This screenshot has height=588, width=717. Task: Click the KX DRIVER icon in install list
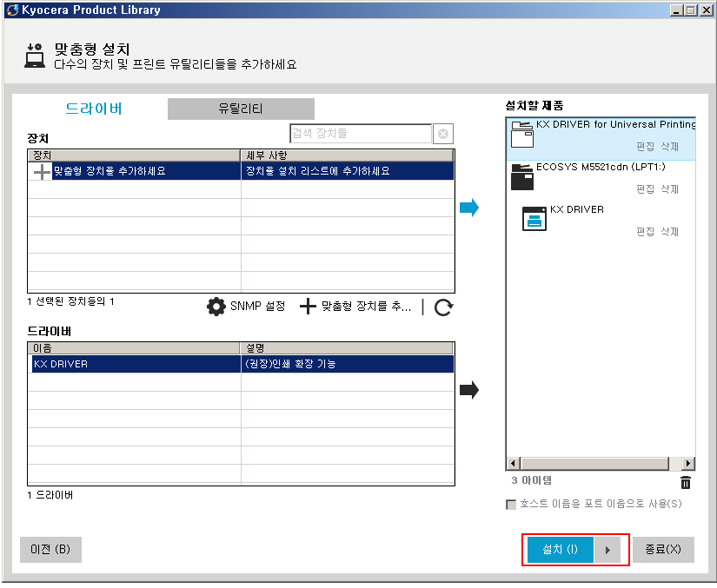click(x=534, y=218)
